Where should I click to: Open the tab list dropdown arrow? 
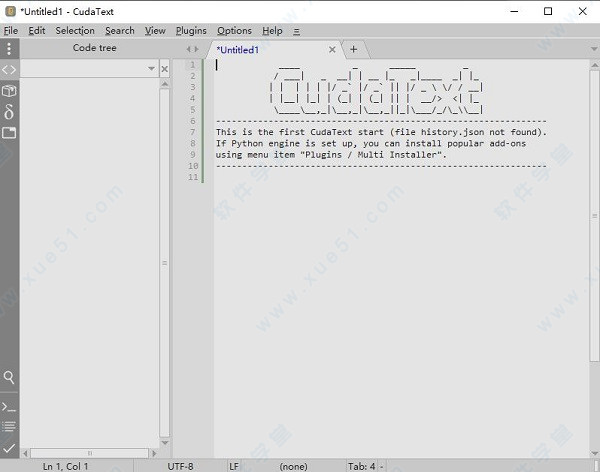[594, 49]
